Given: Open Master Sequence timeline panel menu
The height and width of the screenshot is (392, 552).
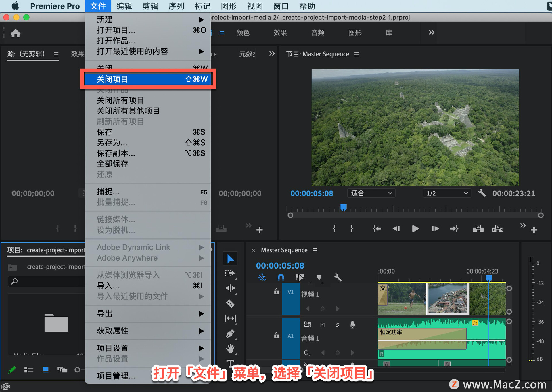Looking at the screenshot, I should coord(315,250).
